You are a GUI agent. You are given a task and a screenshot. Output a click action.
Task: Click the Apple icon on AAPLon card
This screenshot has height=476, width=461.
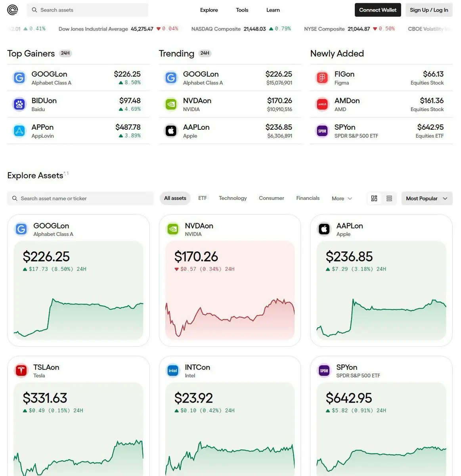tap(324, 229)
